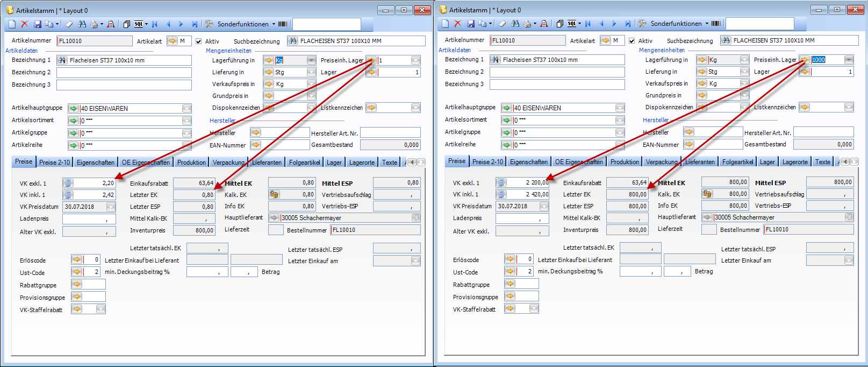Uncheck the Aktiv checkbox in right window
This screenshot has height=367, width=868.
[632, 41]
